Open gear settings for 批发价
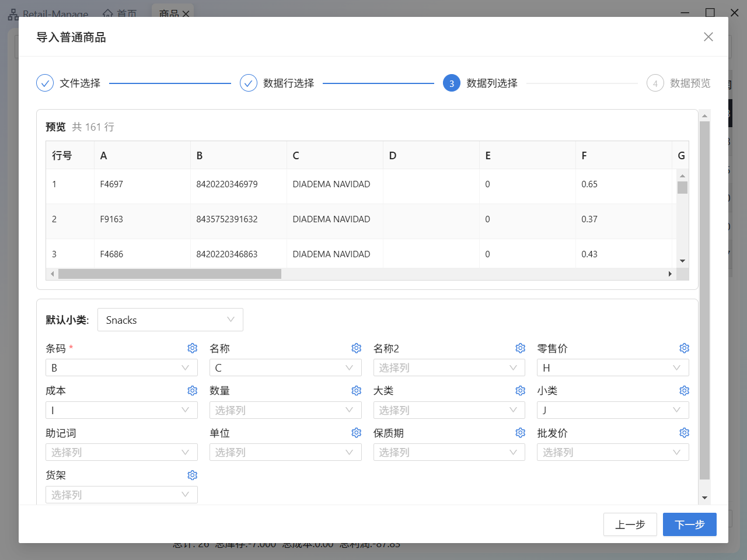This screenshot has width=747, height=560. coord(684,433)
